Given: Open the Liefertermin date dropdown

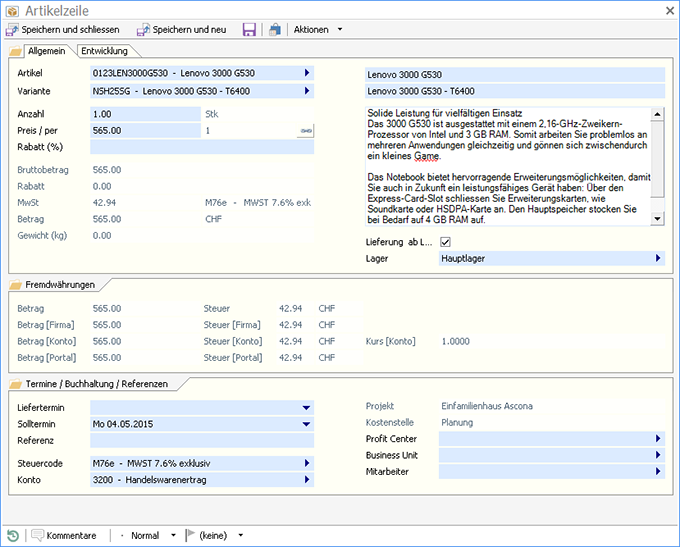Looking at the screenshot, I should 306,408.
